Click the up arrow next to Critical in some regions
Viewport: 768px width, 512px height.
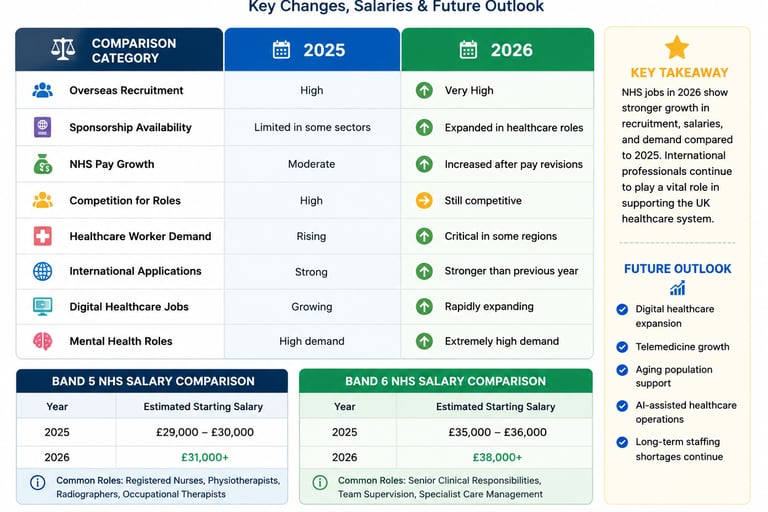pos(424,236)
